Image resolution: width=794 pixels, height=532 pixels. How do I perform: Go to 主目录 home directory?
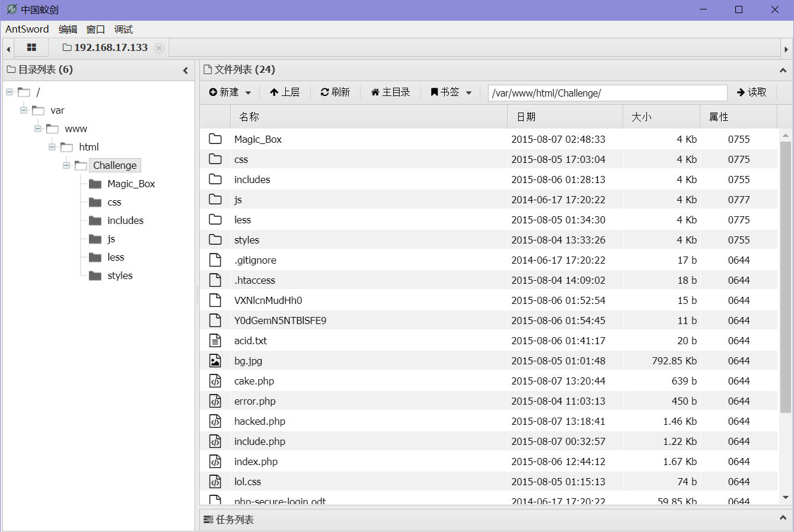[391, 92]
